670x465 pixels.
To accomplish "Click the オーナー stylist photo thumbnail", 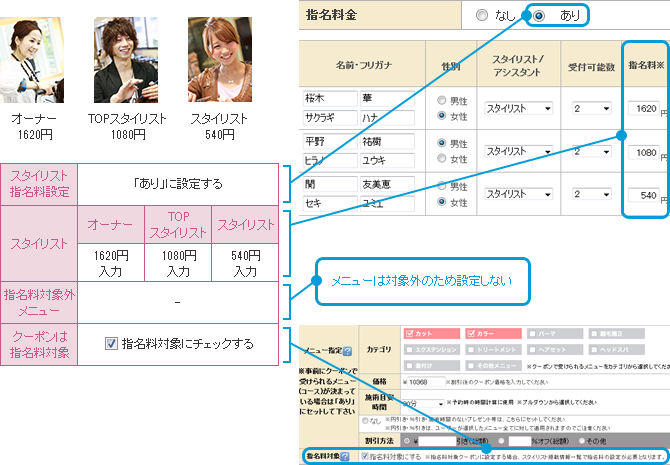I will pyautogui.click(x=34, y=56).
